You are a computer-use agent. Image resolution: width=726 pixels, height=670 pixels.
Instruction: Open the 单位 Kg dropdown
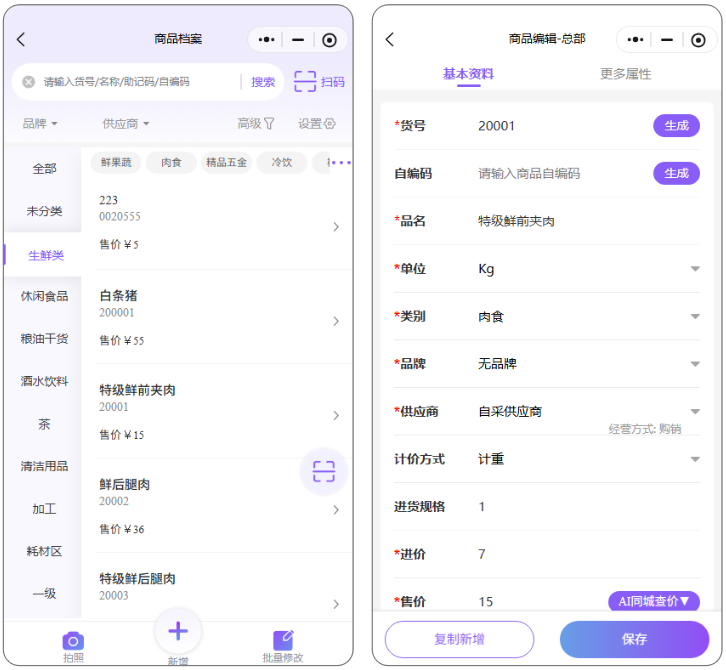(695, 269)
